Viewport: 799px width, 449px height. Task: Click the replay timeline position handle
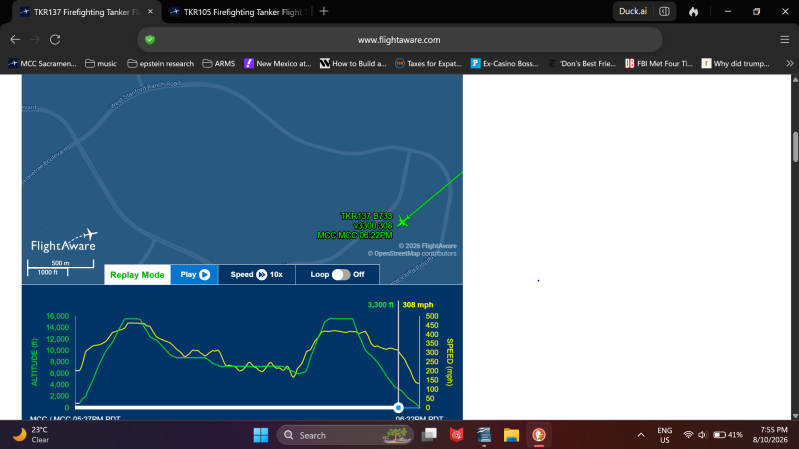[398, 407]
